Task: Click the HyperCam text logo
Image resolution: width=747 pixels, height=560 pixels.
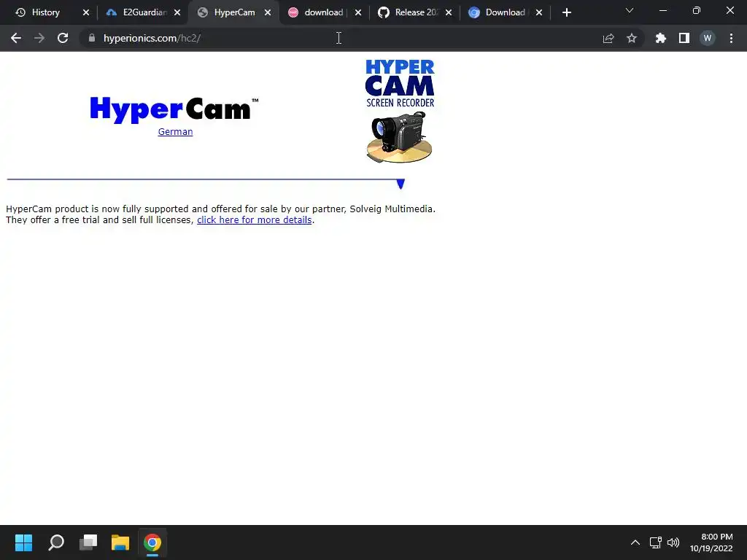Action: [x=174, y=110]
